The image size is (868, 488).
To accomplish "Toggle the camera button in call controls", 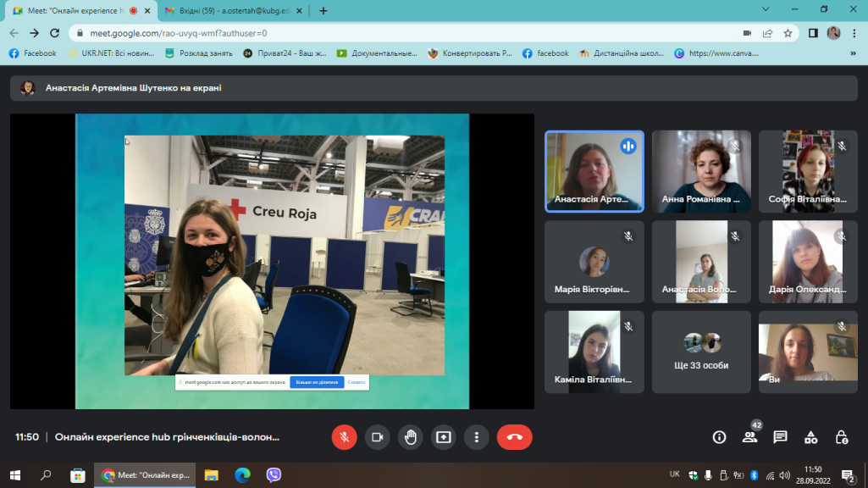I will [377, 437].
